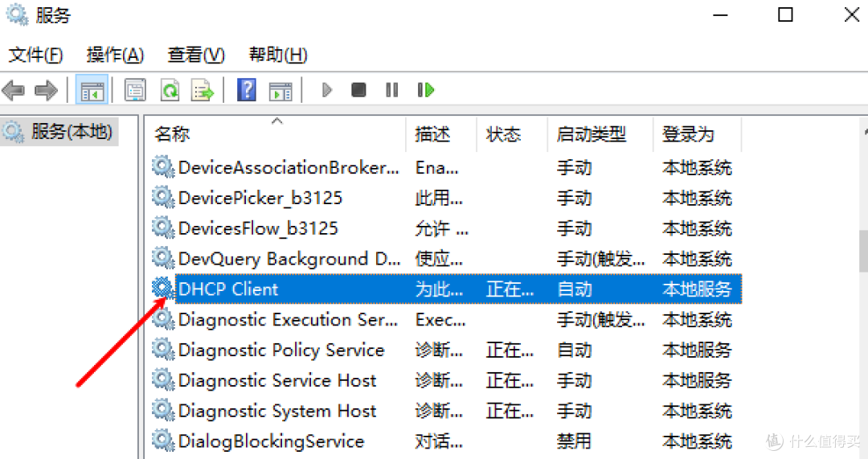Screen dimensions: 868x459
Task: Open the 文件(F) menu
Action: (x=35, y=55)
